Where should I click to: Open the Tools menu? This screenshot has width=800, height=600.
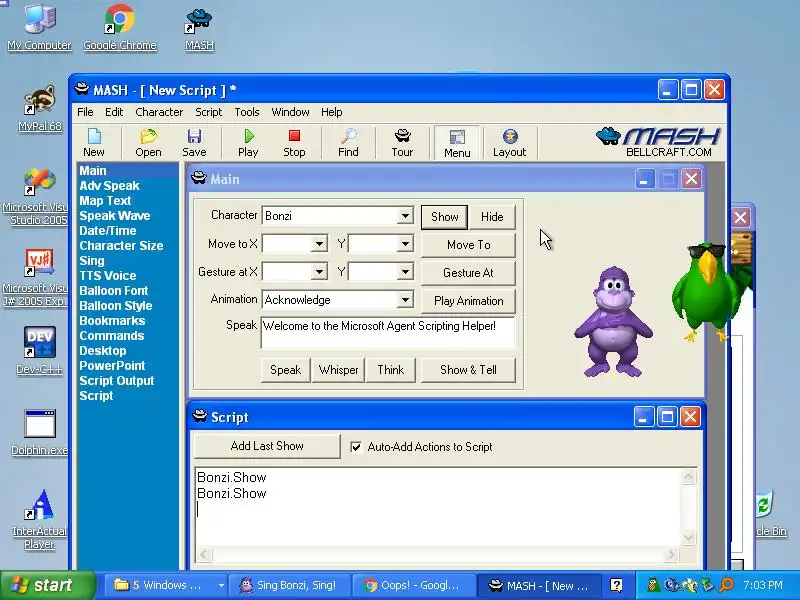click(247, 112)
